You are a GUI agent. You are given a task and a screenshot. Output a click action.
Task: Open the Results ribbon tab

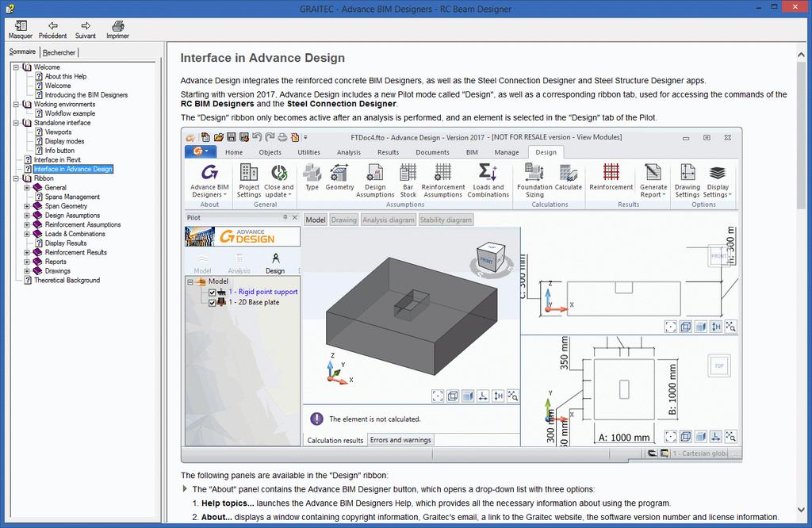(x=388, y=152)
